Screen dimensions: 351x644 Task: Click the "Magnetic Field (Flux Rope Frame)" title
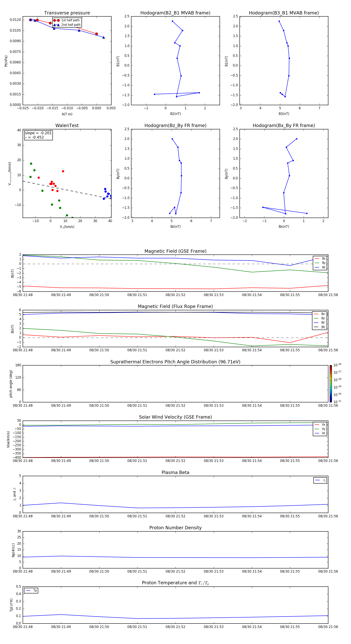[175, 307]
